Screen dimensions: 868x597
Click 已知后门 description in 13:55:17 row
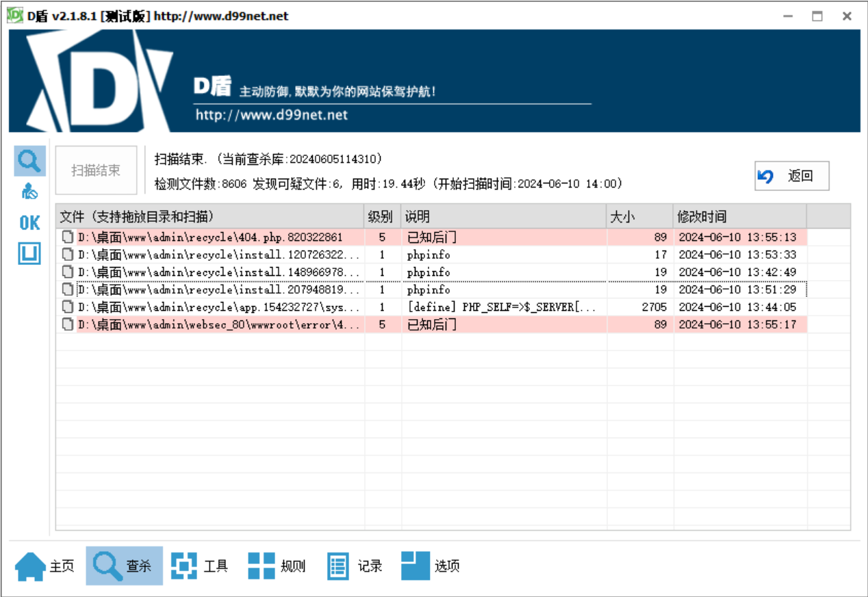(431, 325)
